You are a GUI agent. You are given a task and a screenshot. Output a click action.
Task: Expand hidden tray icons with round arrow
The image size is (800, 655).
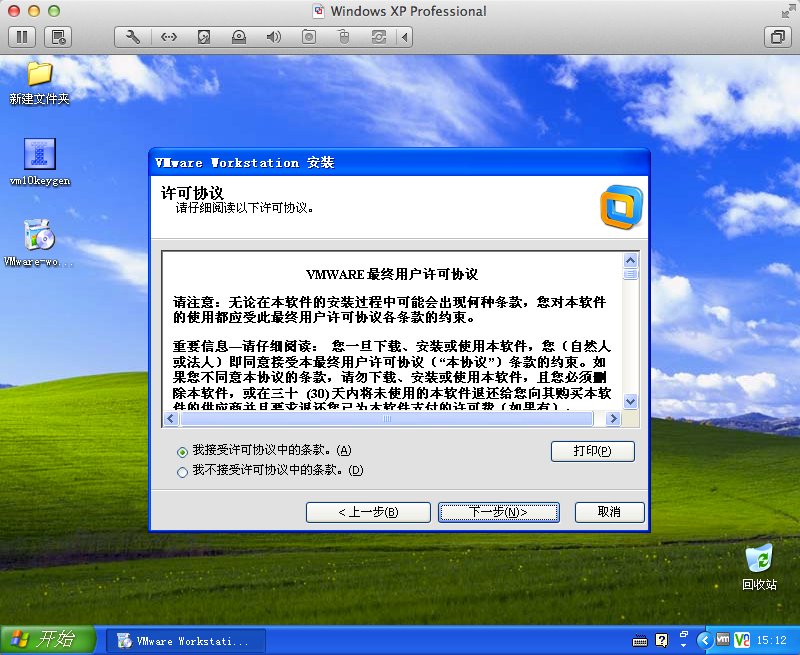(x=705, y=640)
